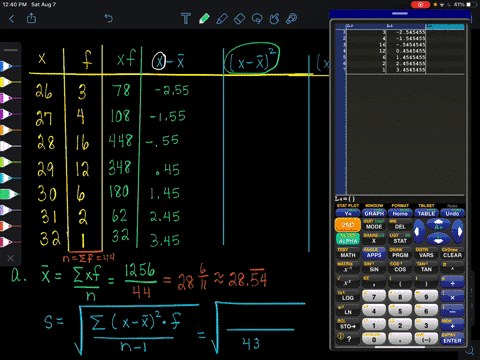Pick the bright green selected pen swatch
This screenshot has height=360, width=480.
(x=9, y=194)
